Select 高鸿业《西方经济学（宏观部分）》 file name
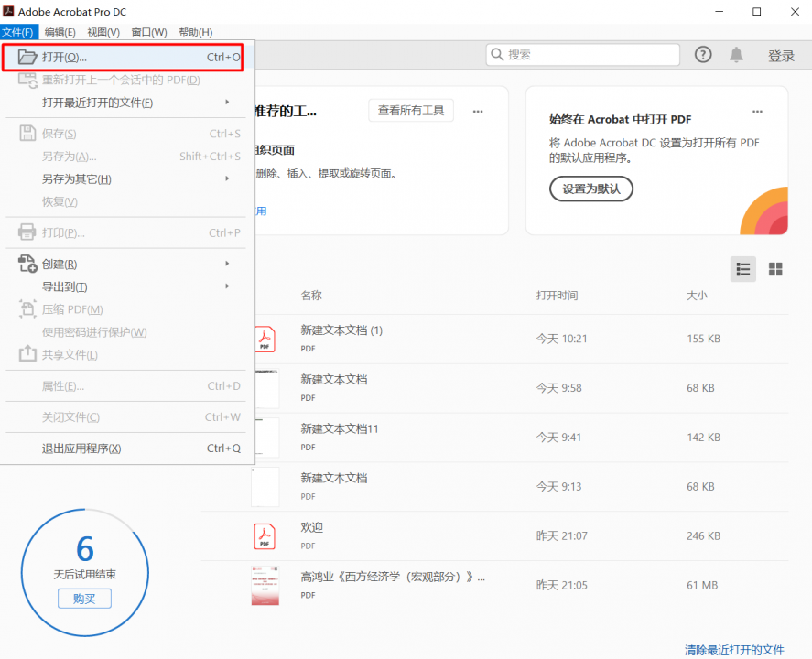The height and width of the screenshot is (659, 812). point(393,577)
